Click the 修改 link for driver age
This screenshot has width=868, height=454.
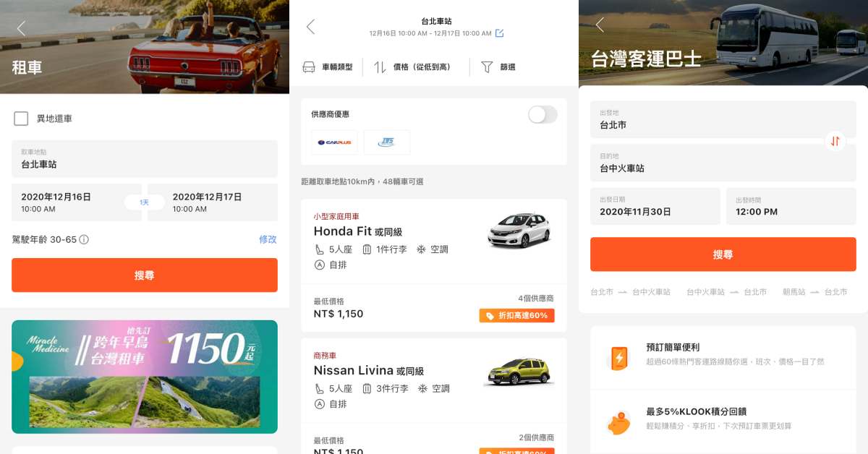(x=268, y=239)
